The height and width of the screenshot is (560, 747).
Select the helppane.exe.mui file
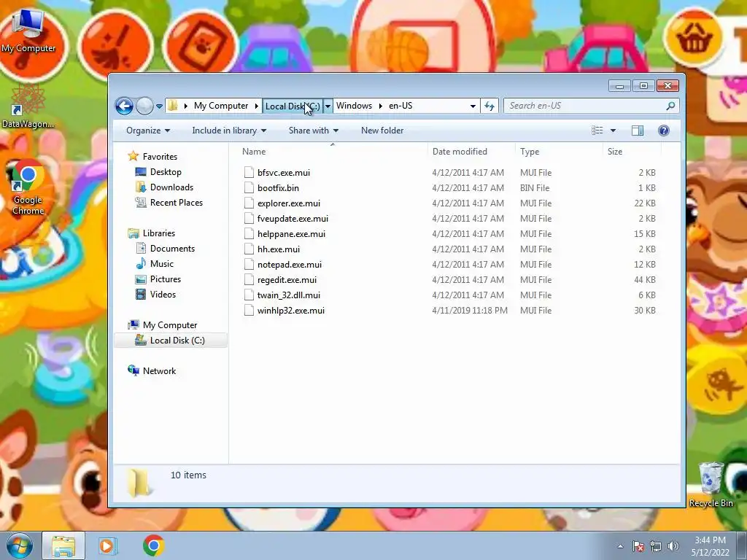[x=291, y=234]
